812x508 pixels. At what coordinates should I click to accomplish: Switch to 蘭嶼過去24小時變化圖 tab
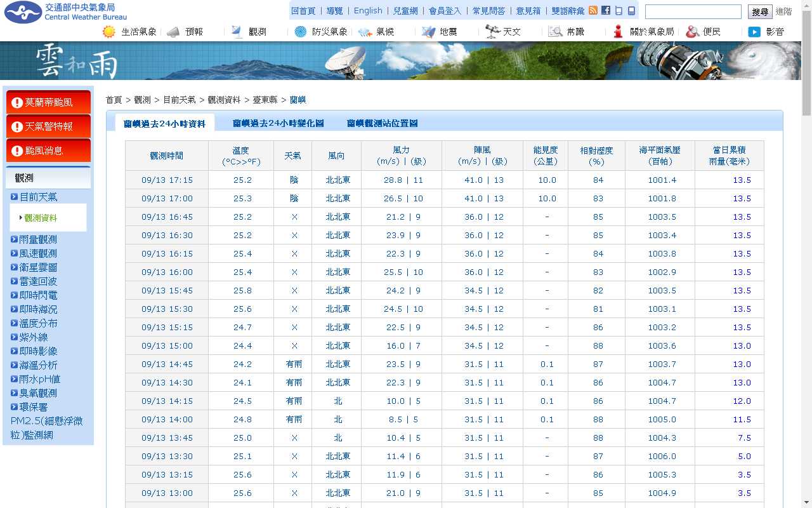coord(278,123)
